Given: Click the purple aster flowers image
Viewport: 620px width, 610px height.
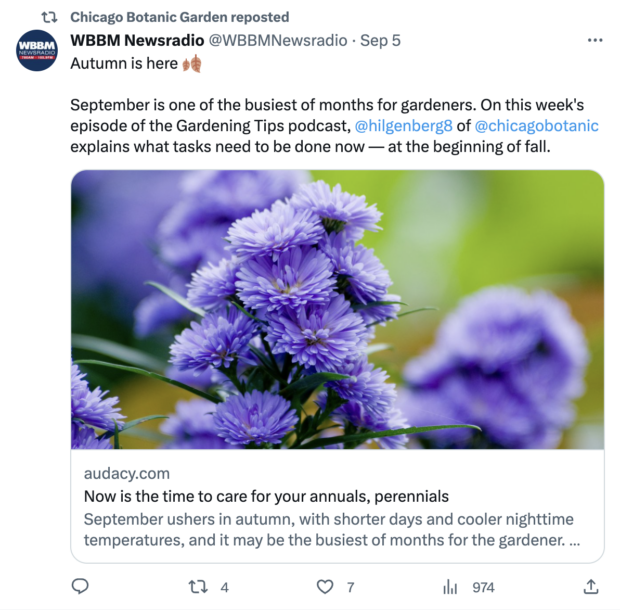Looking at the screenshot, I should point(337,309).
